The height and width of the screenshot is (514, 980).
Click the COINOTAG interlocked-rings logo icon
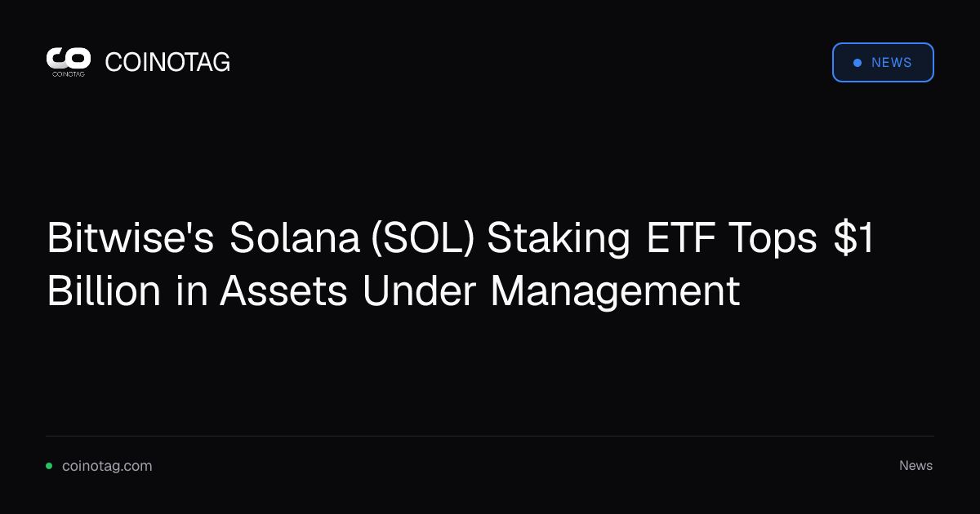(68, 58)
